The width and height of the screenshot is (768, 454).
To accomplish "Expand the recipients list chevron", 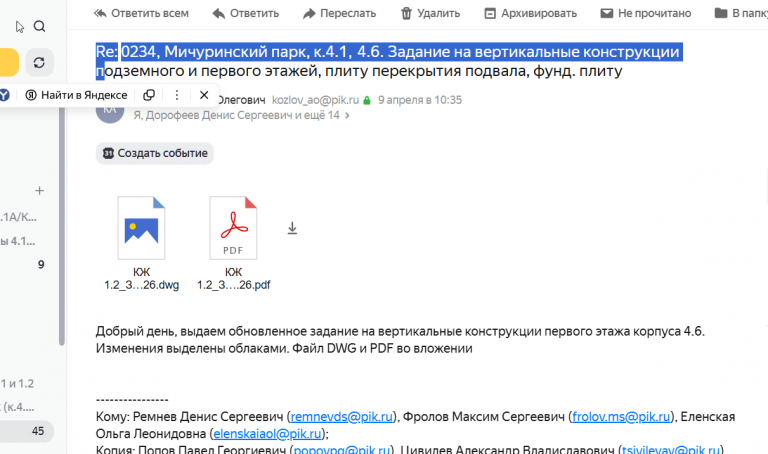I will point(347,116).
